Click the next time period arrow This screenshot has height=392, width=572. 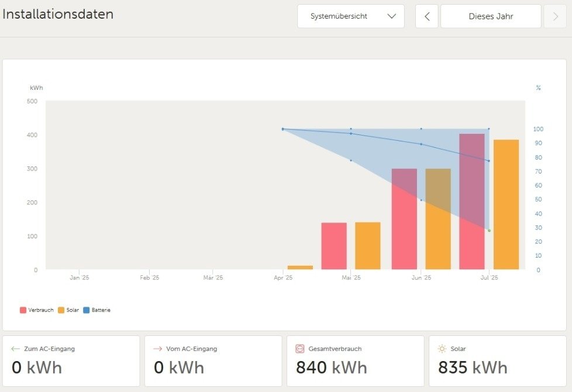tap(555, 16)
